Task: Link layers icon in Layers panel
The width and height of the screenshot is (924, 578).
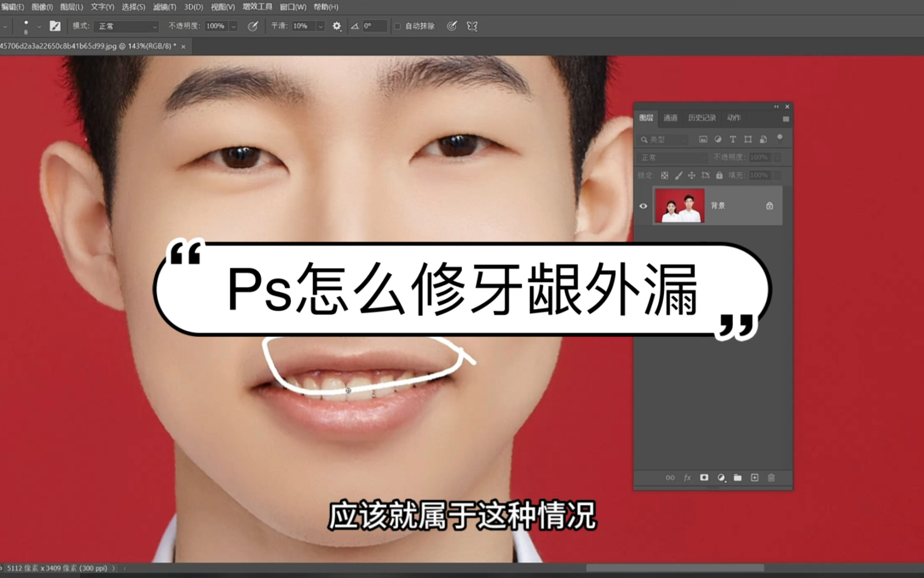Action: pyautogui.click(x=670, y=478)
